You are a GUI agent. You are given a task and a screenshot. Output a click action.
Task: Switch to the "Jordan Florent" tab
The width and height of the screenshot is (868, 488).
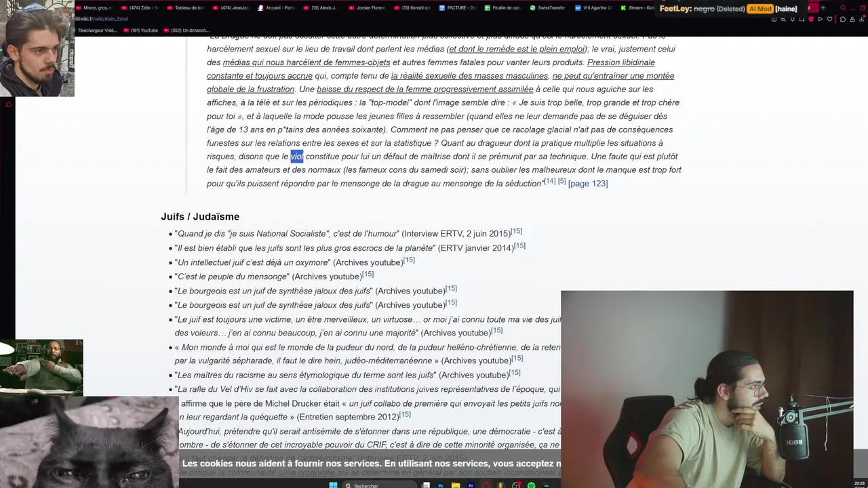[366, 8]
